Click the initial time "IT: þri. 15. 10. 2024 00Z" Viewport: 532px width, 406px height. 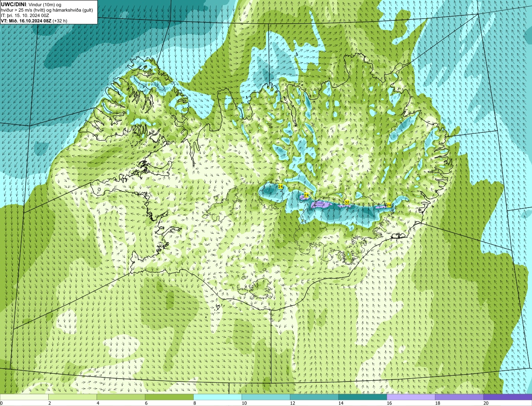pos(25,15)
